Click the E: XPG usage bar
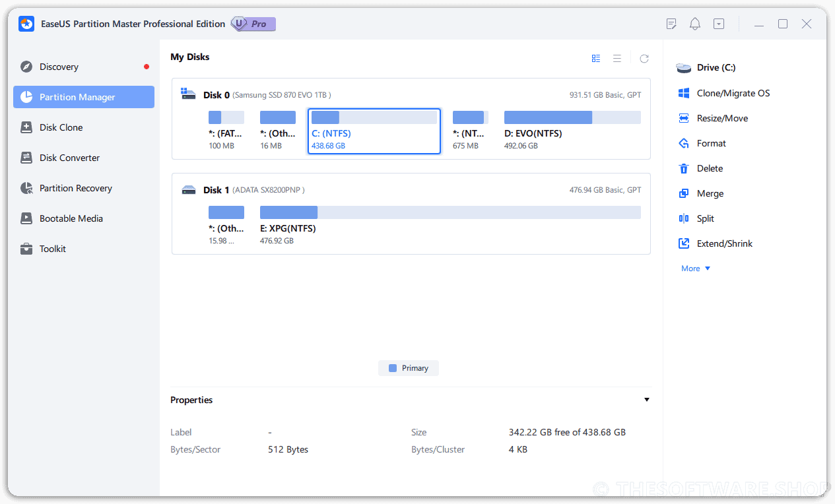Viewport: 835px width, 504px height. (x=450, y=212)
